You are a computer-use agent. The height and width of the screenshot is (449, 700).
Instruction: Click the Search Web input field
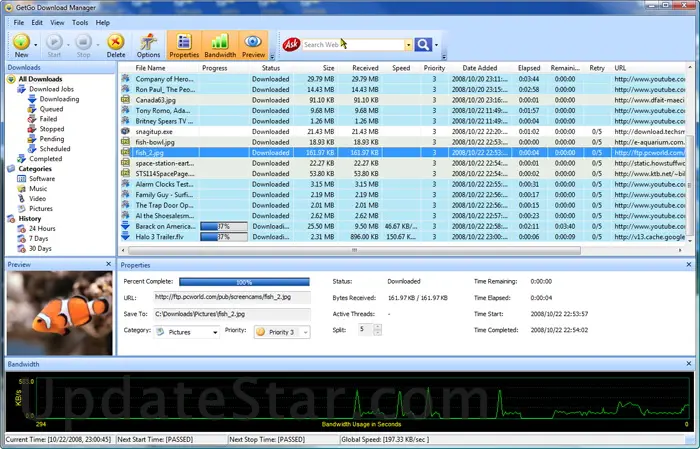point(353,44)
